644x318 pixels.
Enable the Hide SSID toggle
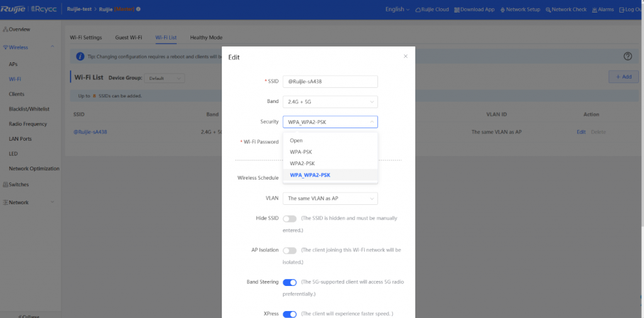289,219
